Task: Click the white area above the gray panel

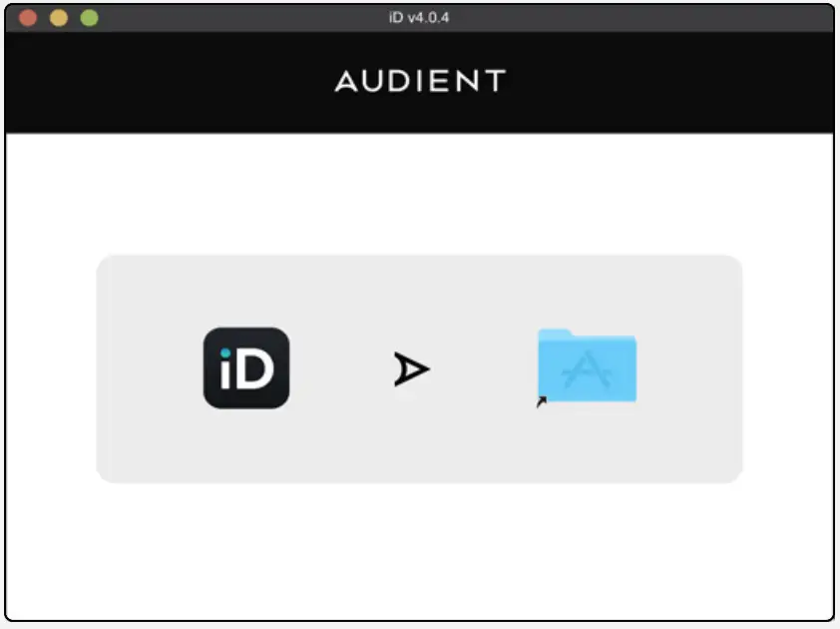Action: point(419,195)
